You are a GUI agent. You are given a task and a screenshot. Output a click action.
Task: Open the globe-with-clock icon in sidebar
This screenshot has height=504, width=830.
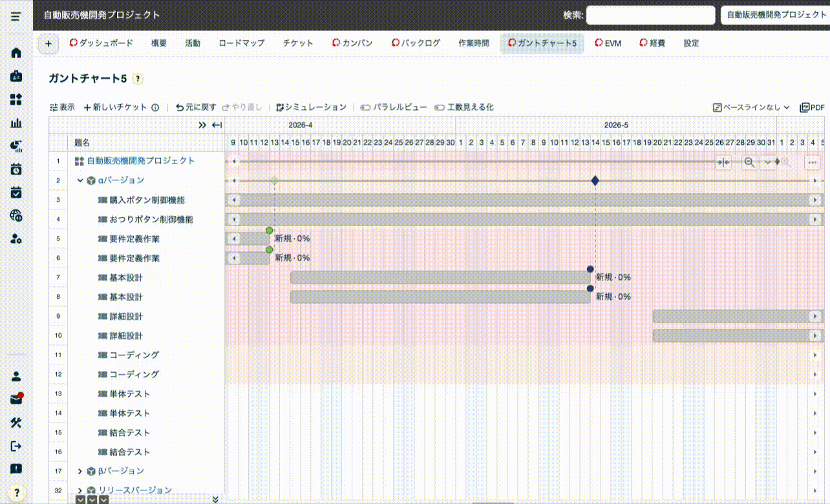point(16,216)
